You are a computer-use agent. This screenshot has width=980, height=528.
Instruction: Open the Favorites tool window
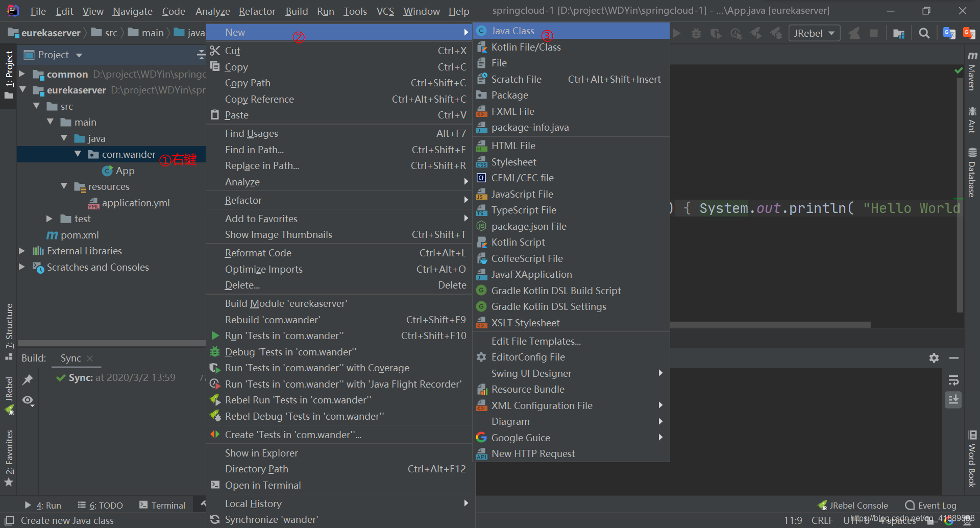coord(9,458)
